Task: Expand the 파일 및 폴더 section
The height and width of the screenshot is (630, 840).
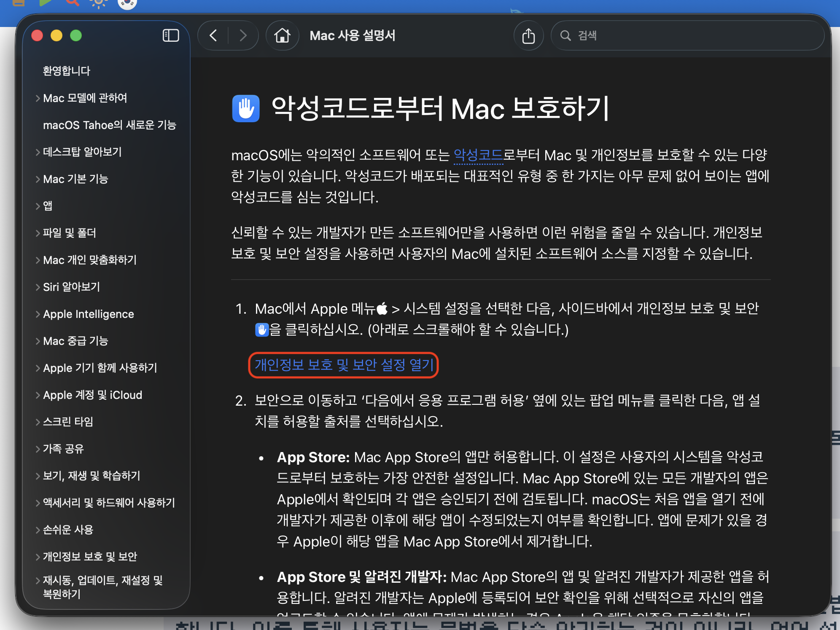Action: point(38,233)
